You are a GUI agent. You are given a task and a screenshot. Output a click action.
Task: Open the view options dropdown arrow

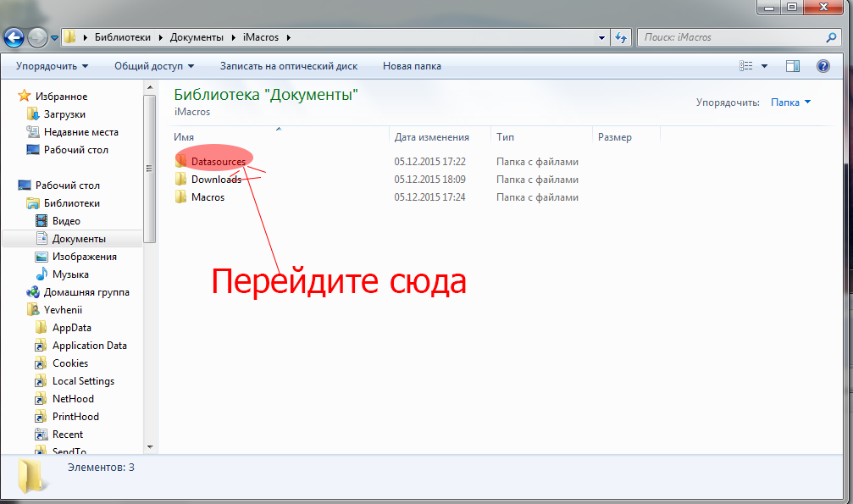764,66
